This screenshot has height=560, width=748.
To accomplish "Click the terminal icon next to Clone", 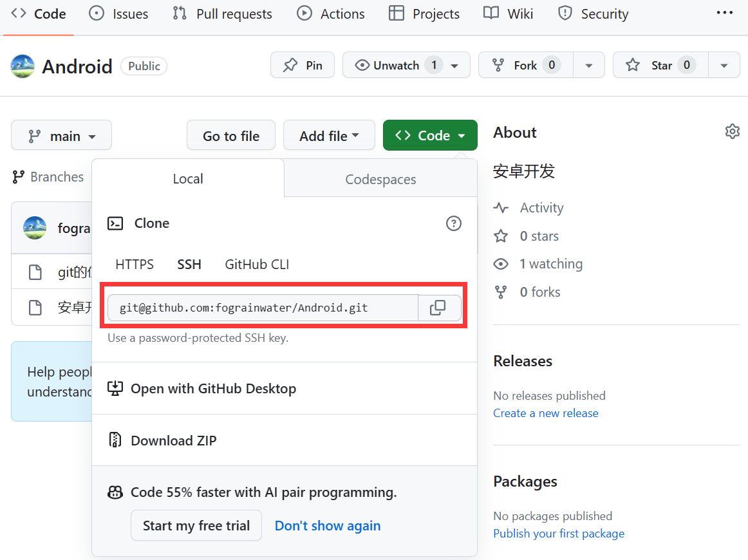I will pyautogui.click(x=115, y=223).
